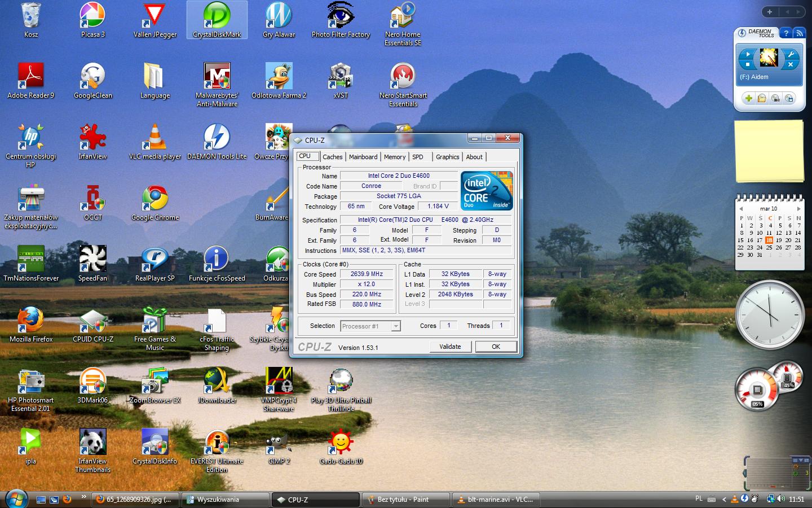Image resolution: width=812 pixels, height=508 pixels.
Task: Click the yellow sticky note gadget
Action: [769, 151]
